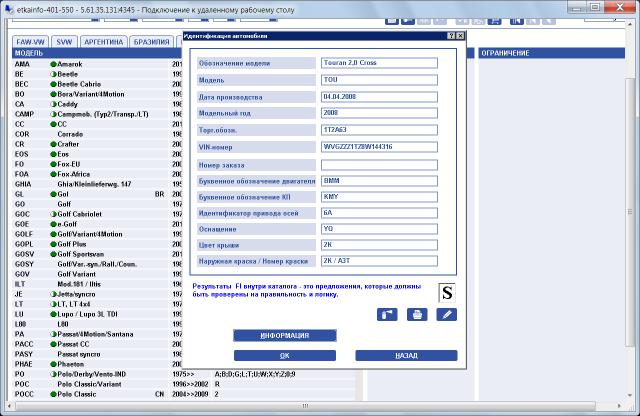Click the scroll right arrow at bottom
This screenshot has width=640, height=416.
pos(620,406)
